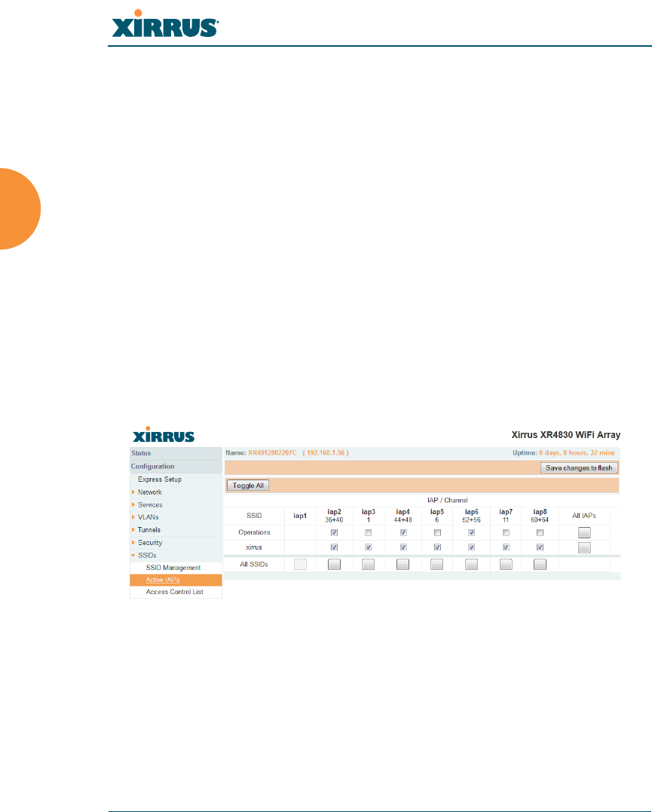This screenshot has width=652, height=812.
Task: Toggle All IAPs for xirrus SSID
Action: (584, 547)
